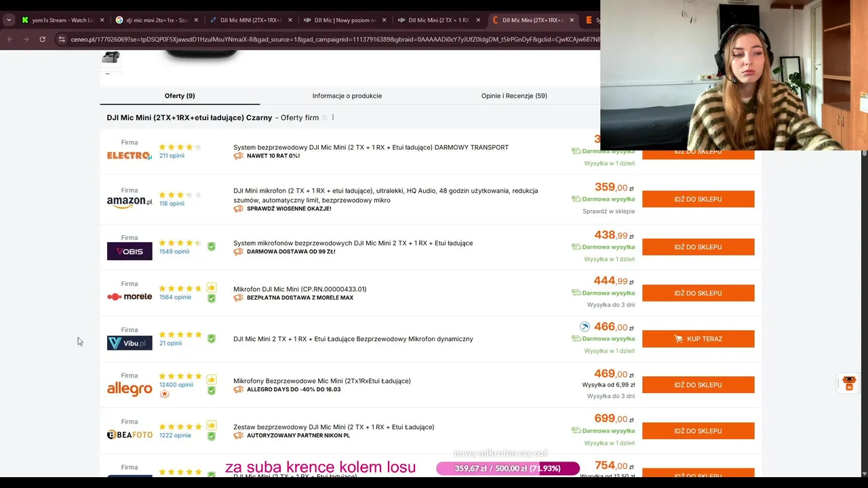This screenshot has width=868, height=488.
Task: Close the yom1s Stream tab
Action: pyautogui.click(x=102, y=20)
